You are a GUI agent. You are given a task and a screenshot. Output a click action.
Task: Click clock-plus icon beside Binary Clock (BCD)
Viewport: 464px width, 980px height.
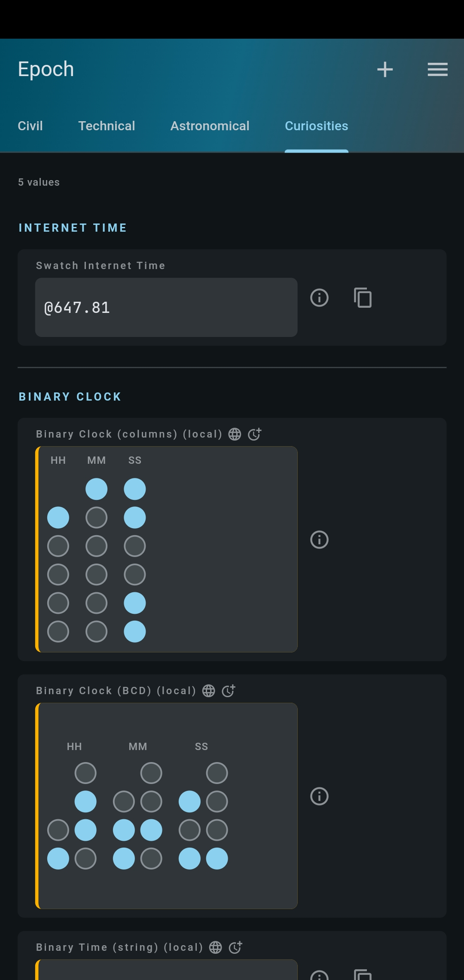pos(229,691)
